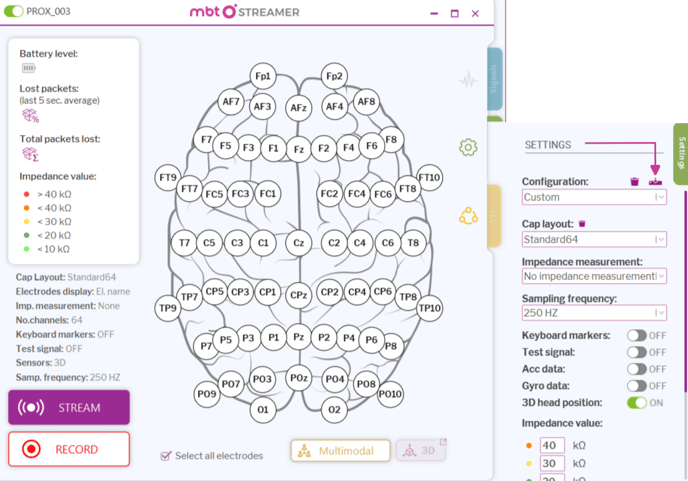Screen dimensions: 688x481
Task: Switch to the yellow side tab
Action: 494,215
